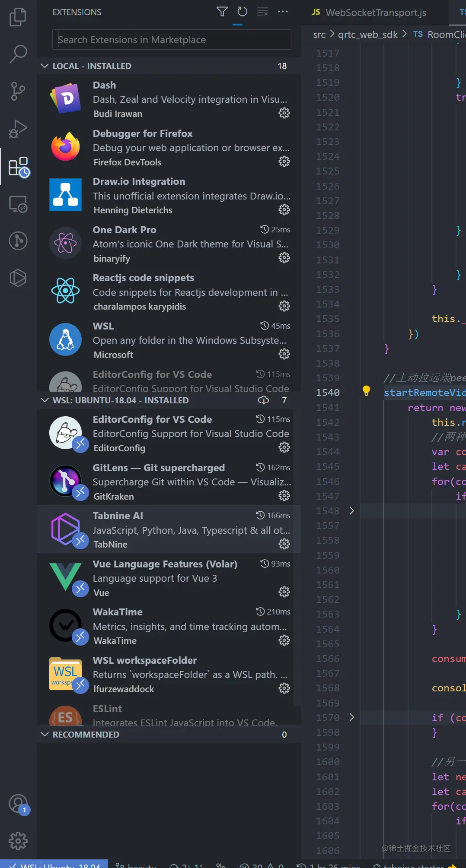The width and height of the screenshot is (466, 868).
Task: Open manage gear for EditorConfig by EditorConfig
Action: [284, 447]
